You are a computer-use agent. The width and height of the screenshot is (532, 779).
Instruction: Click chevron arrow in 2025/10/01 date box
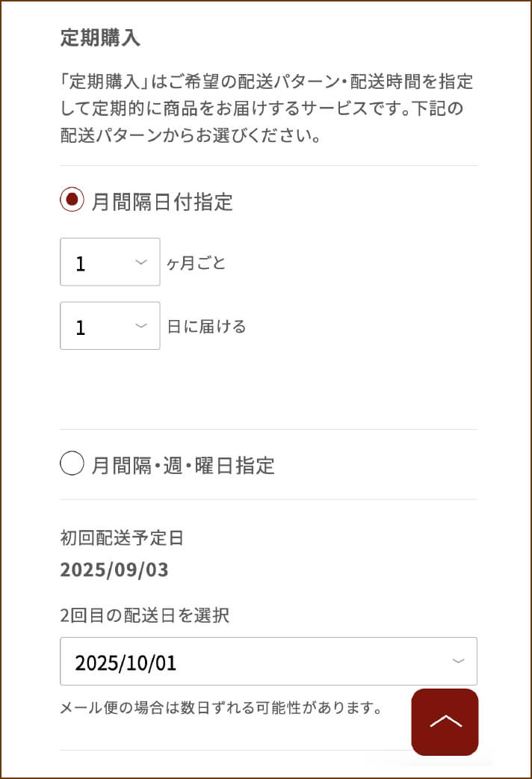coord(458,662)
